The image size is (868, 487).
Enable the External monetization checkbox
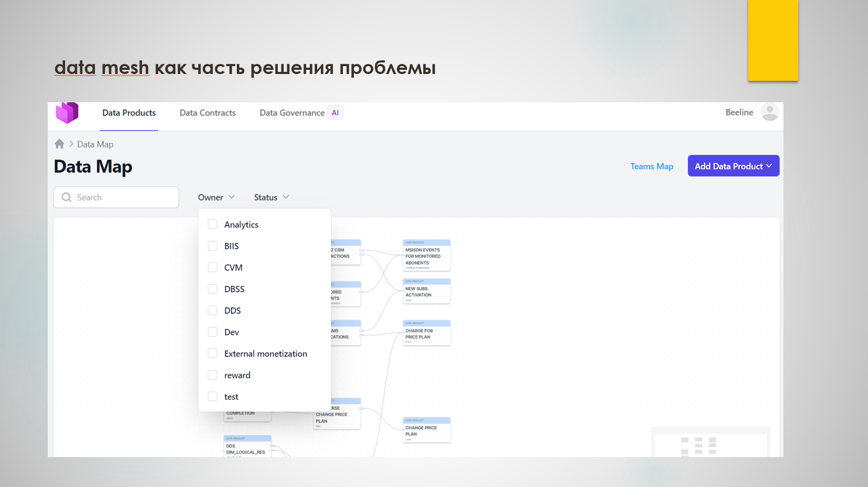point(213,354)
